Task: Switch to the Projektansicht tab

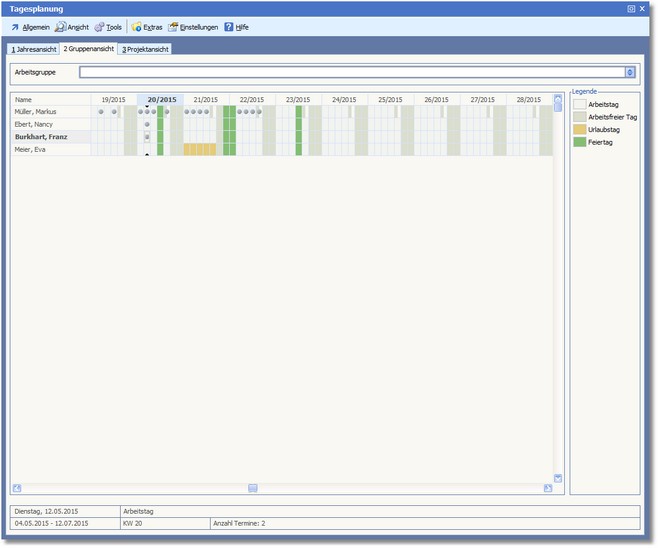Action: click(146, 49)
